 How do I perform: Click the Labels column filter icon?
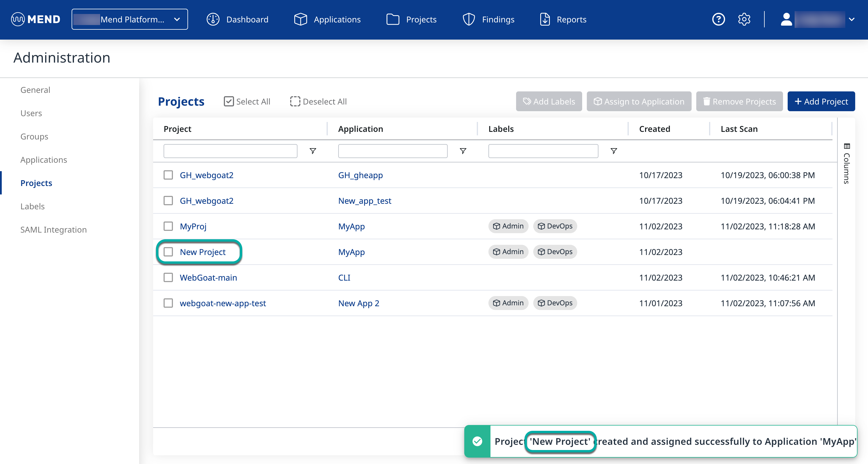[x=614, y=151]
